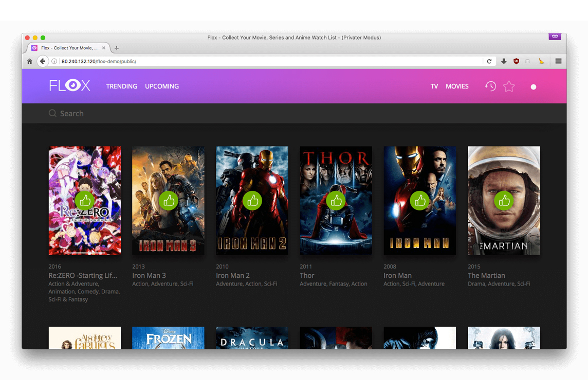The height and width of the screenshot is (390, 588).
Task: Close the Flox browser tab
Action: pyautogui.click(x=104, y=48)
